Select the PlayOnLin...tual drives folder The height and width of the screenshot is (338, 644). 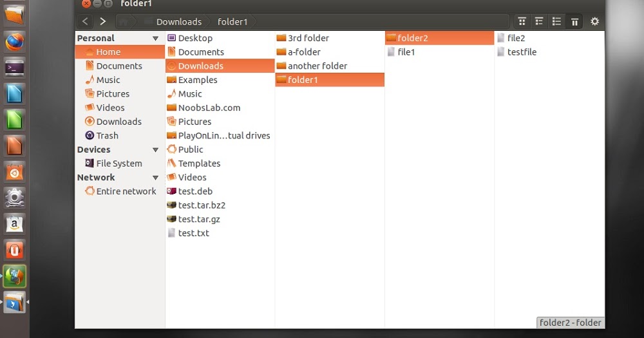(x=220, y=136)
